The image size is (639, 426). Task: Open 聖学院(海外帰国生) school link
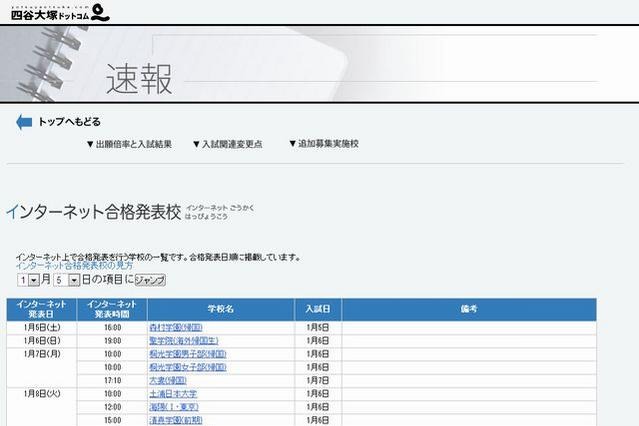[x=184, y=341]
